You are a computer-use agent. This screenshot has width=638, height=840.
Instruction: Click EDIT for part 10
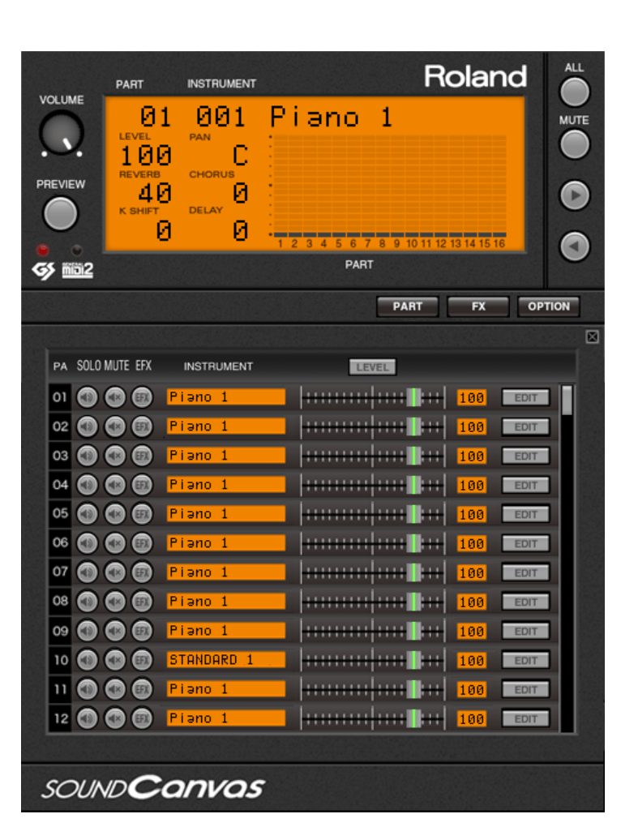click(525, 660)
